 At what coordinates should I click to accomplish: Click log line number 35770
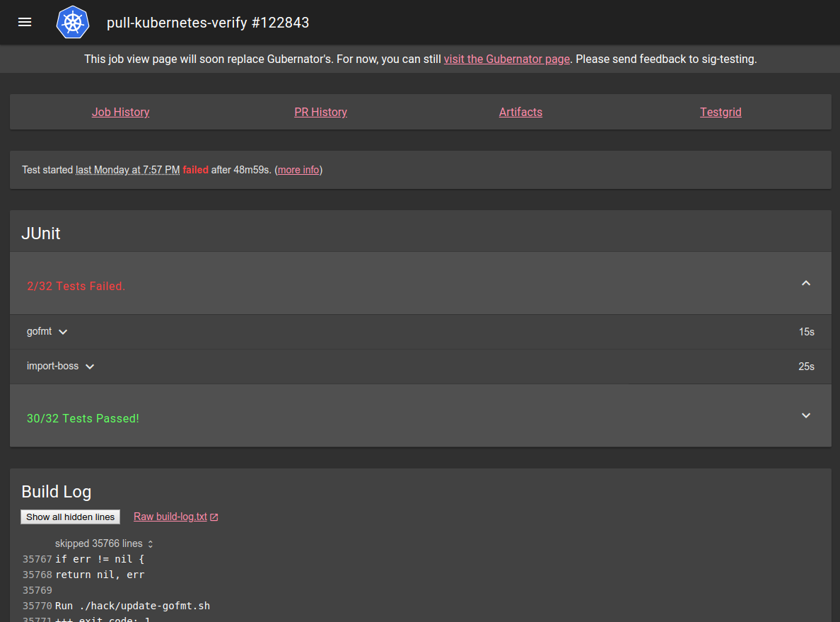tap(37, 606)
